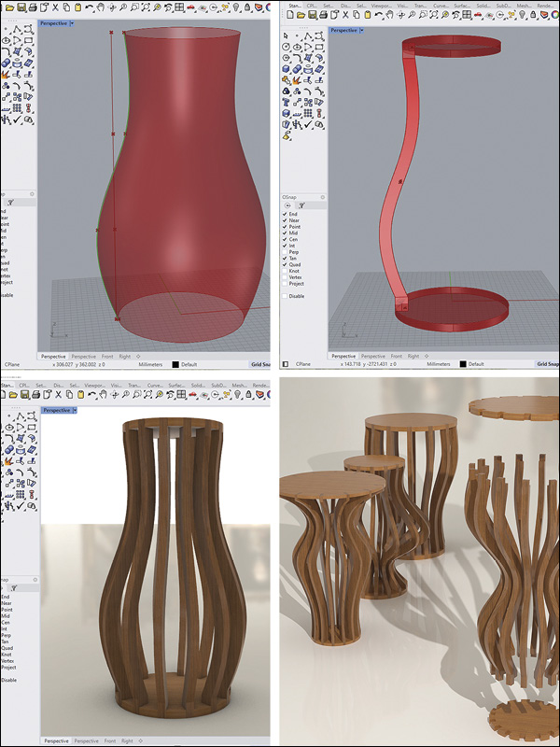Click Zoom Extents icon in red S-strip window

[x=433, y=15]
